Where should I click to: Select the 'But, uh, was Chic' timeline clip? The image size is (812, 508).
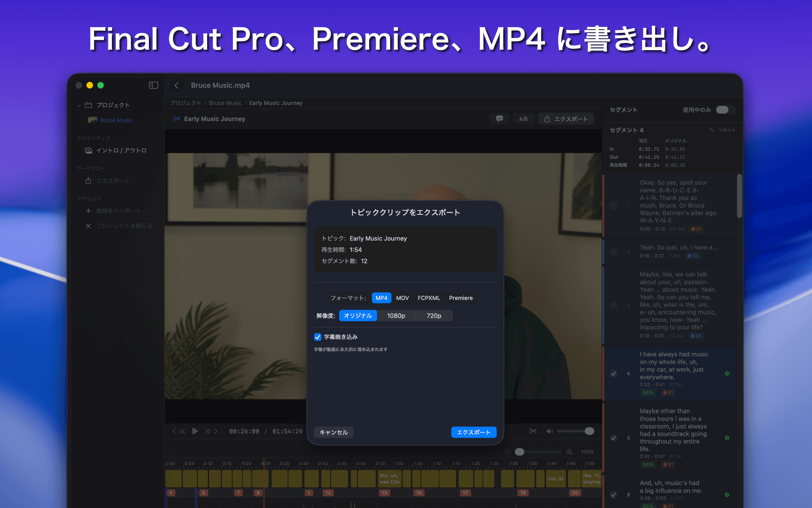click(389, 479)
